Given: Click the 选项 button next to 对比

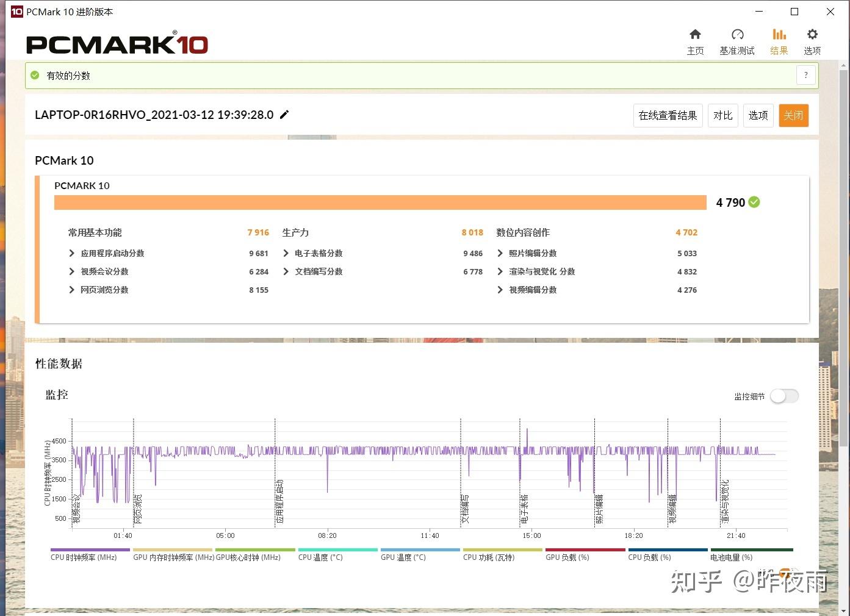Looking at the screenshot, I should click(x=758, y=115).
